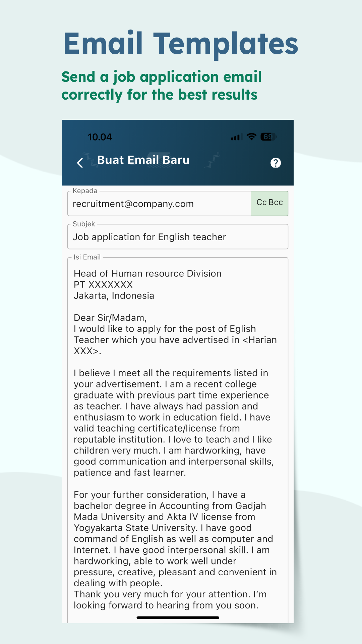Click "Head of Human resource Division" line
This screenshot has width=362, height=644.
(147, 273)
